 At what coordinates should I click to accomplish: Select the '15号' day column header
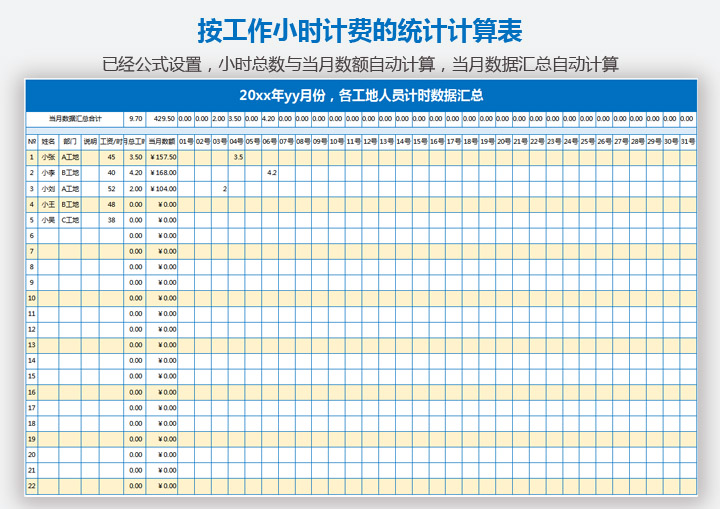click(x=420, y=141)
